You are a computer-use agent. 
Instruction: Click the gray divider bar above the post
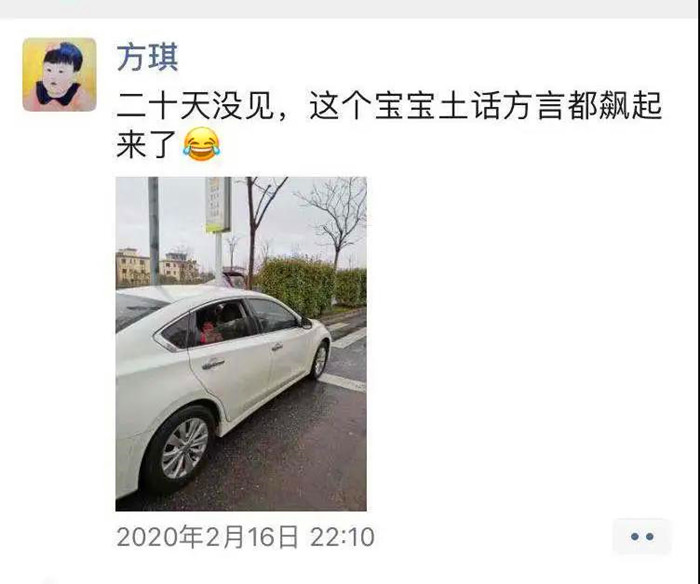[x=350, y=9]
